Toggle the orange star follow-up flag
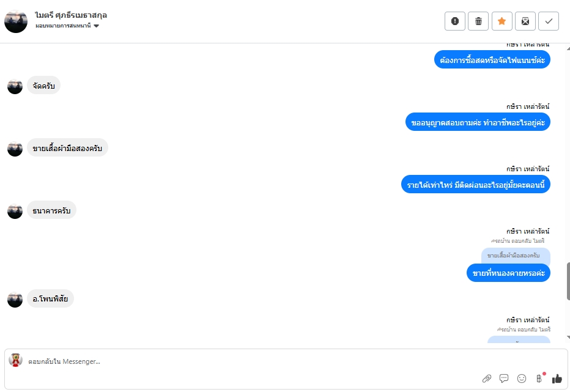Viewport: 570px width, 392px height. (x=502, y=21)
